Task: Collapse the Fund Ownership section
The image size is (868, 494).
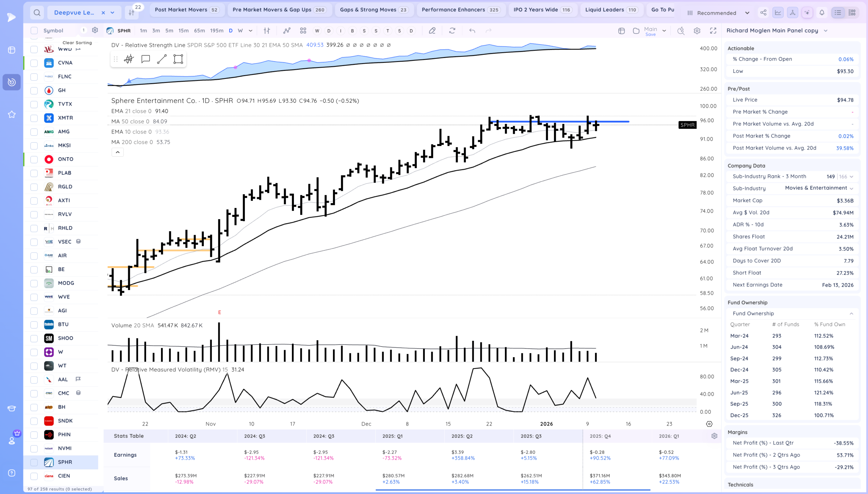Action: coord(852,313)
